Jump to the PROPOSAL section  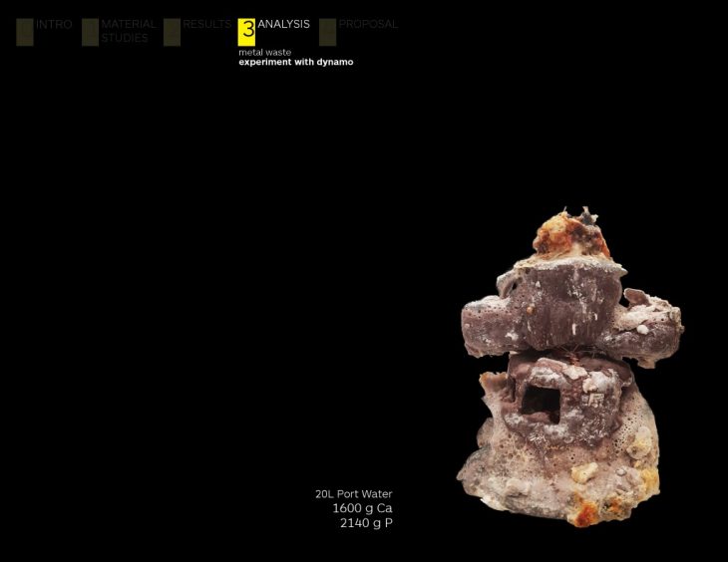coord(368,24)
